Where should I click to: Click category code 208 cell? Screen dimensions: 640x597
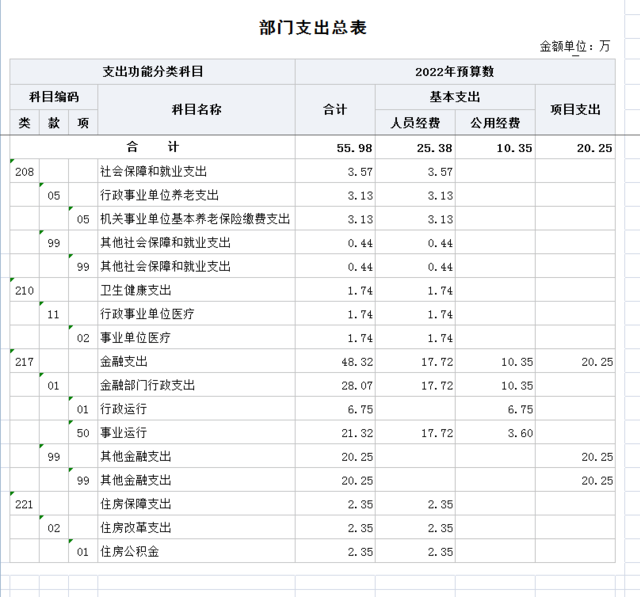tap(24, 172)
